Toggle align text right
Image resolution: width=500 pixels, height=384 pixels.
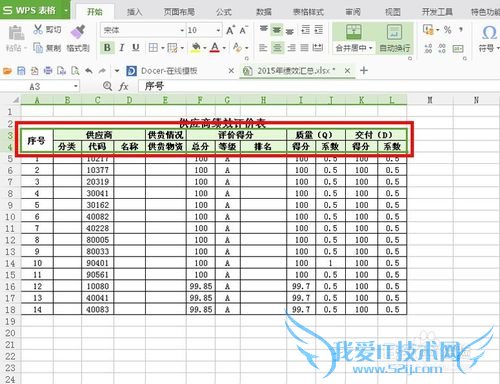(x=291, y=48)
